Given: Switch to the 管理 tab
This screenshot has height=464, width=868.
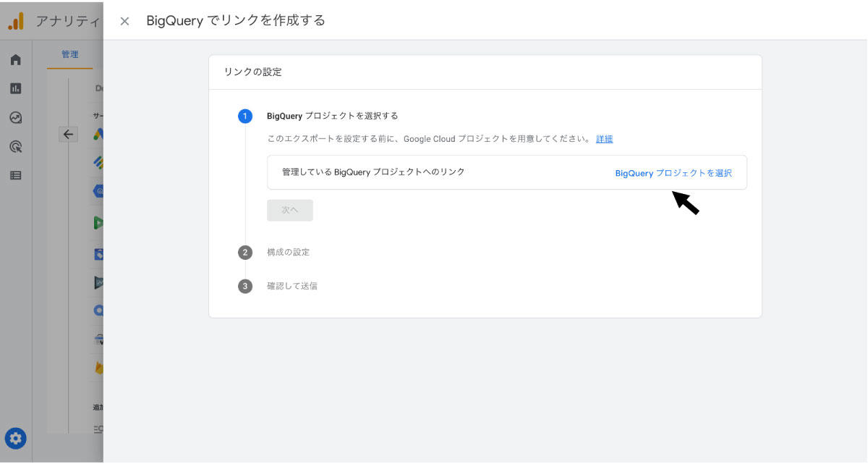Looking at the screenshot, I should point(70,54).
